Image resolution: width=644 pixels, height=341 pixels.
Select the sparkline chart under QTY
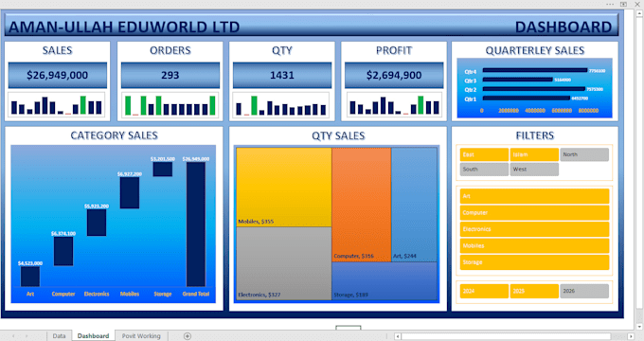(x=281, y=105)
